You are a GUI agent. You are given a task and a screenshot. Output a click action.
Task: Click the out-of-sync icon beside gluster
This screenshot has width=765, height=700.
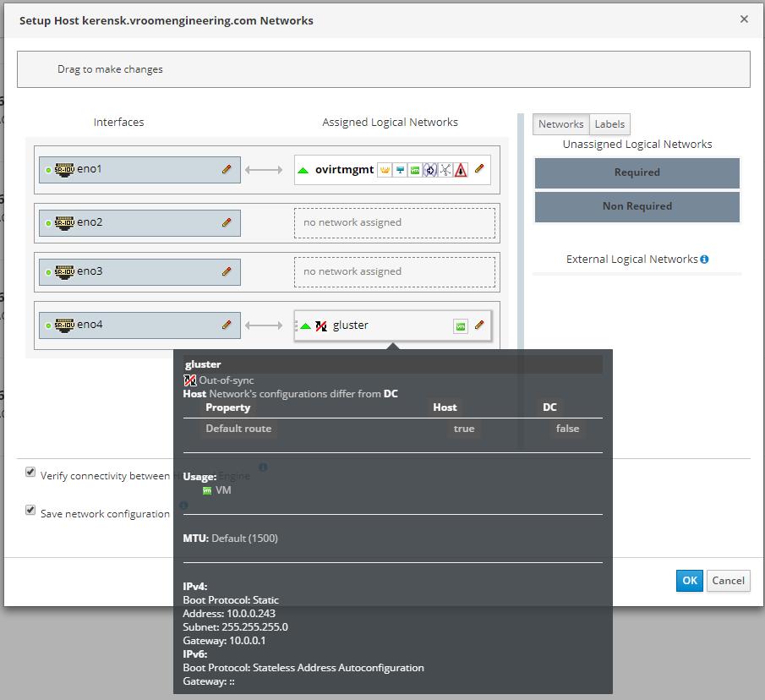tap(321, 325)
